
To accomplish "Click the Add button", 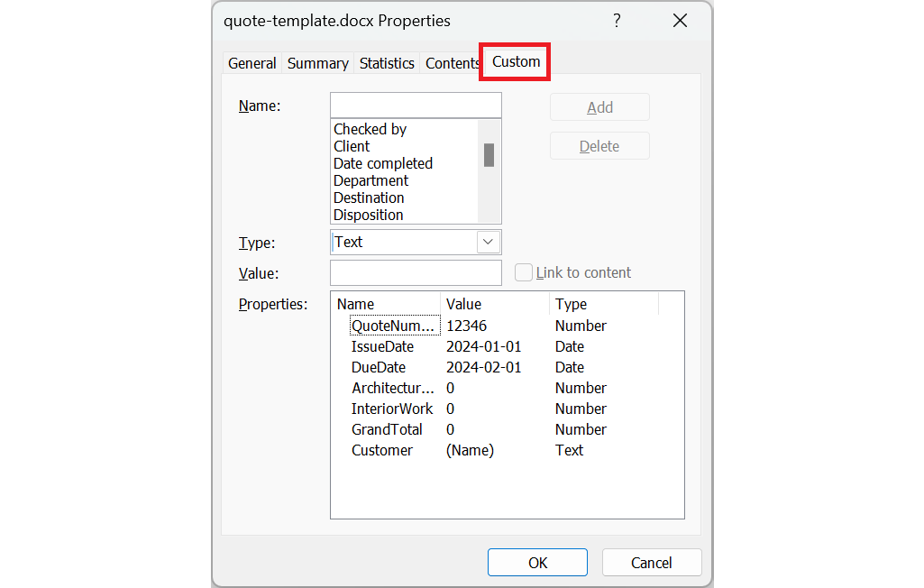I will point(599,106).
